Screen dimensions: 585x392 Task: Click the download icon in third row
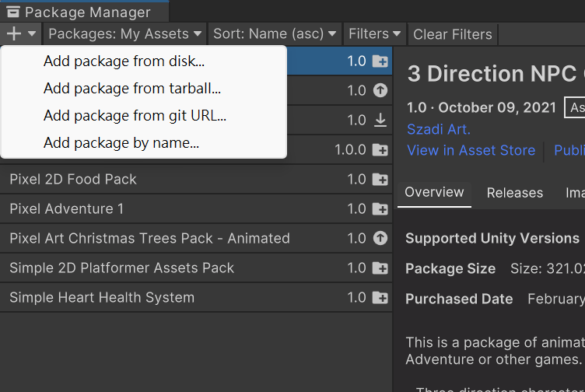coord(380,120)
